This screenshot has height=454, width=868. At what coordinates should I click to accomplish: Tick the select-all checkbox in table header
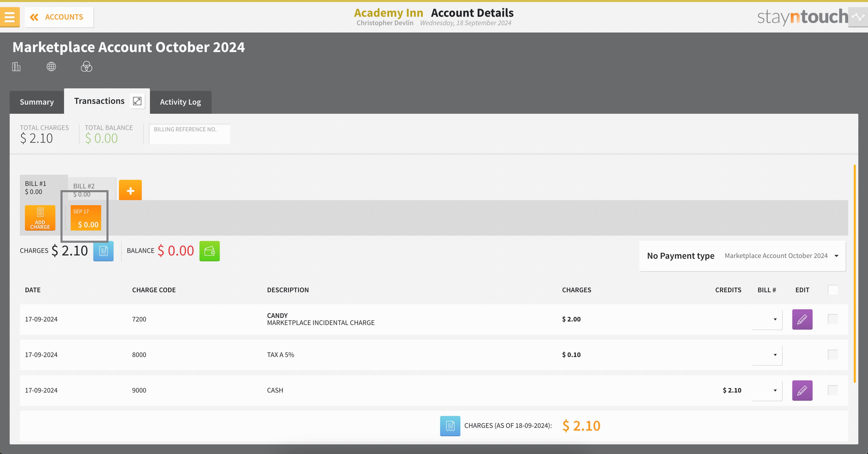pyautogui.click(x=833, y=290)
